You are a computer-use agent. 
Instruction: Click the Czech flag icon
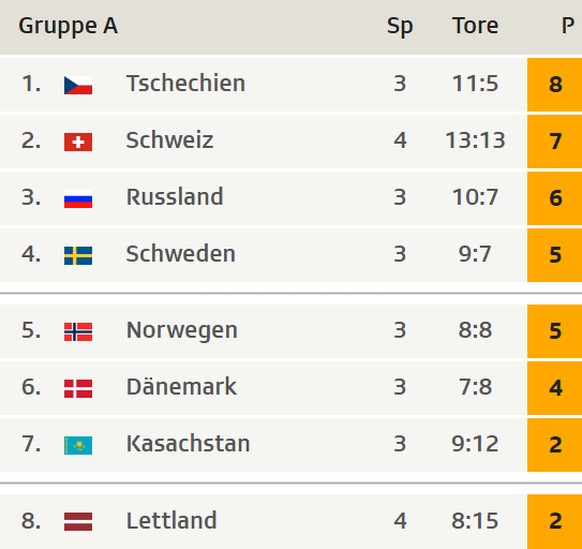(78, 85)
